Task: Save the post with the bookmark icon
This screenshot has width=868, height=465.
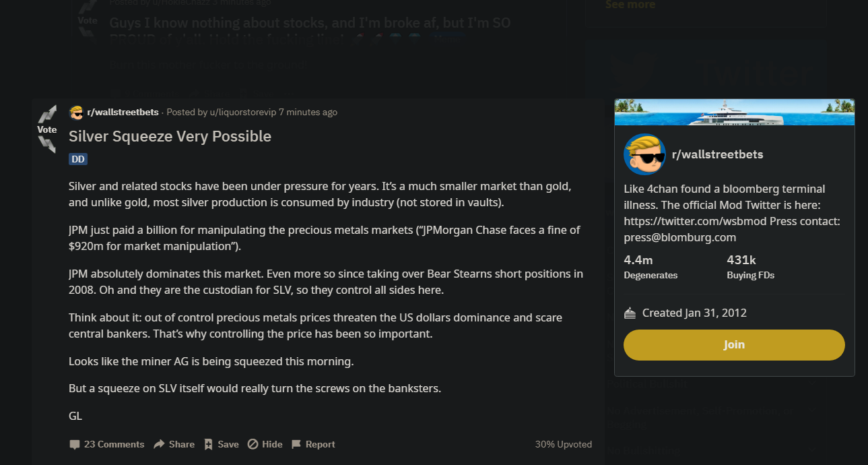Action: 209,445
